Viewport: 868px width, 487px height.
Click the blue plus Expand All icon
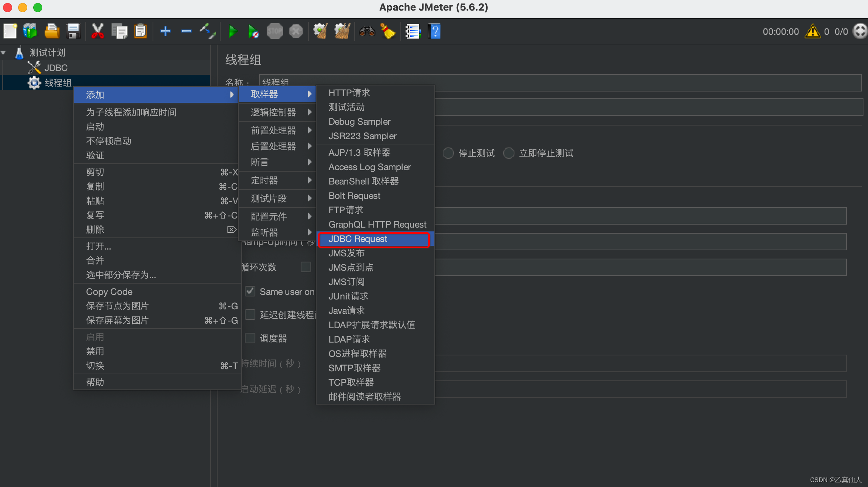(165, 31)
